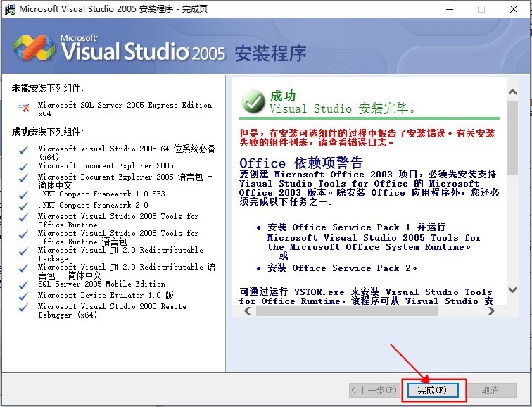Image resolution: width=532 pixels, height=407 pixels.
Task: Click the Office 依赖项警告 heading text
Action: pos(301,163)
